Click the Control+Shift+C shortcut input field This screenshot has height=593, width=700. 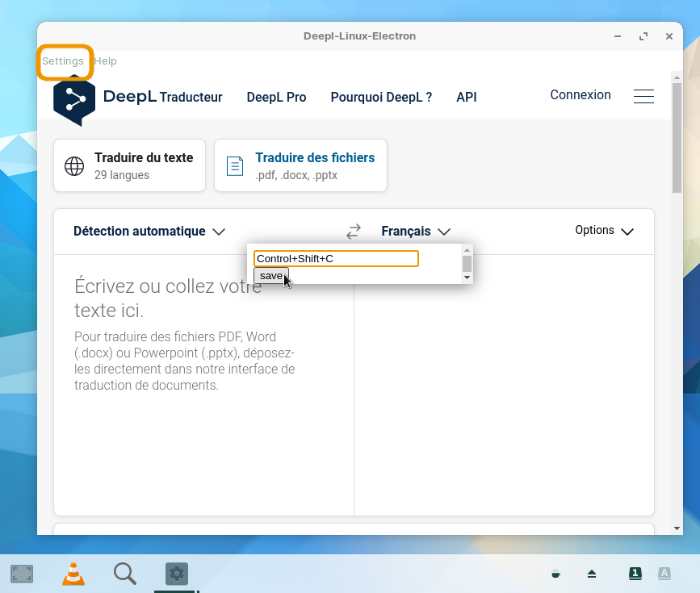point(336,258)
